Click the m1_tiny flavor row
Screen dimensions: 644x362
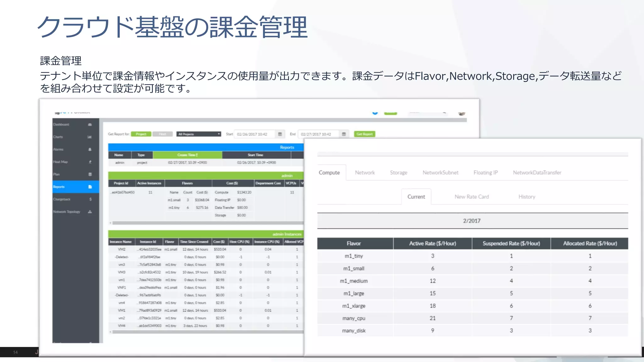tap(473, 256)
